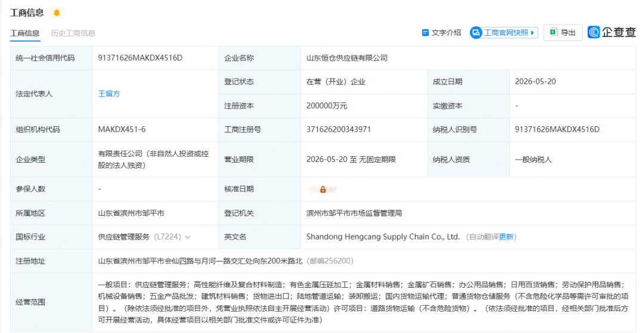644x333 pixels.
Task: Open the 历史工商信息 tab
Action: point(73,33)
